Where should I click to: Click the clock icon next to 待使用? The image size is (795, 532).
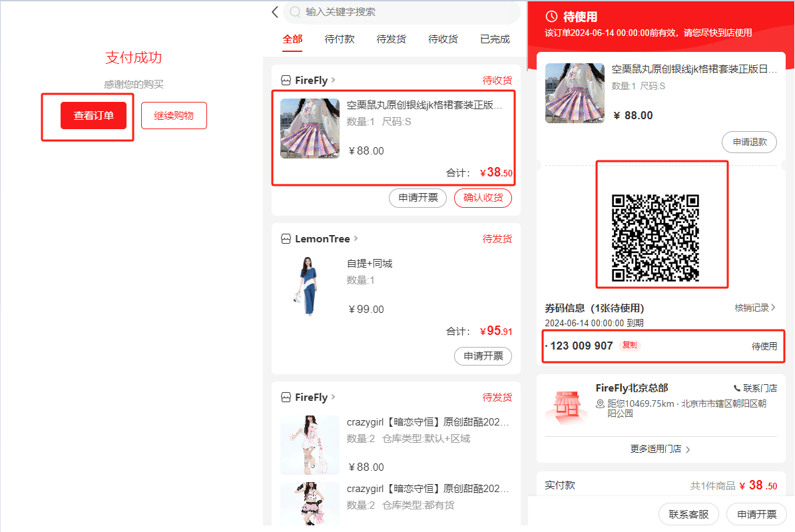[x=551, y=16]
